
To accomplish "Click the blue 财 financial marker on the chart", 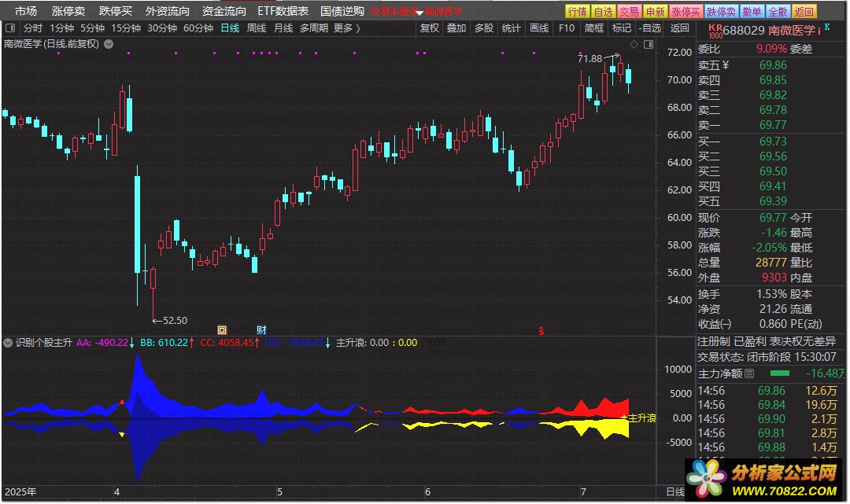I will [261, 329].
